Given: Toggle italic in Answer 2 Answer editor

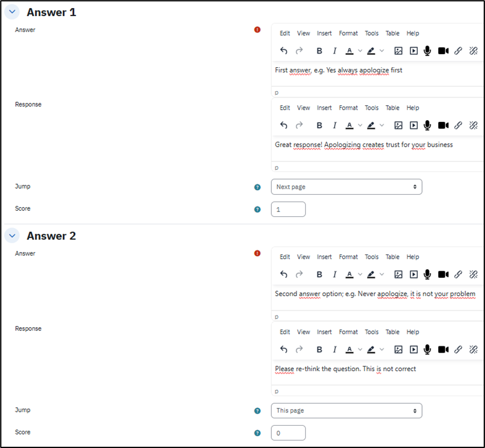Looking at the screenshot, I should [x=335, y=275].
